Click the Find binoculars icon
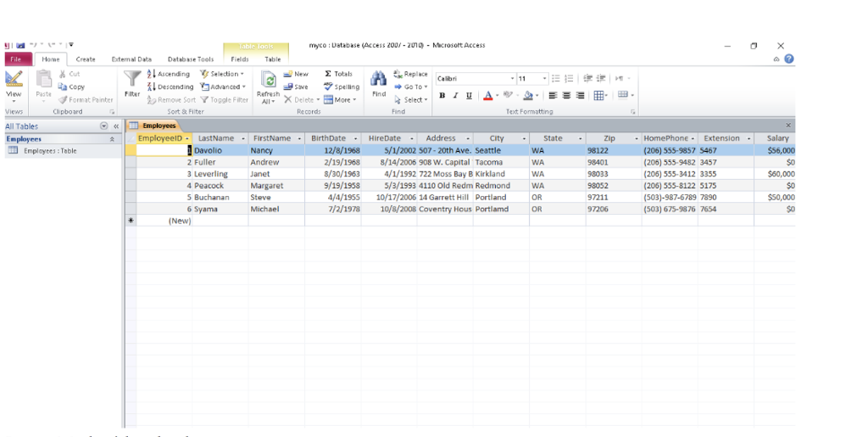Image resolution: width=868 pixels, height=437 pixels. tap(379, 78)
